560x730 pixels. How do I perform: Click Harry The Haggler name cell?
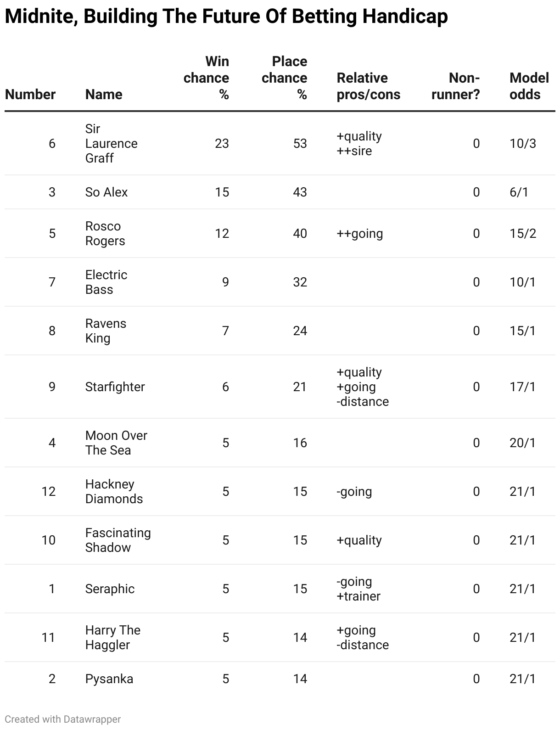pos(113,637)
